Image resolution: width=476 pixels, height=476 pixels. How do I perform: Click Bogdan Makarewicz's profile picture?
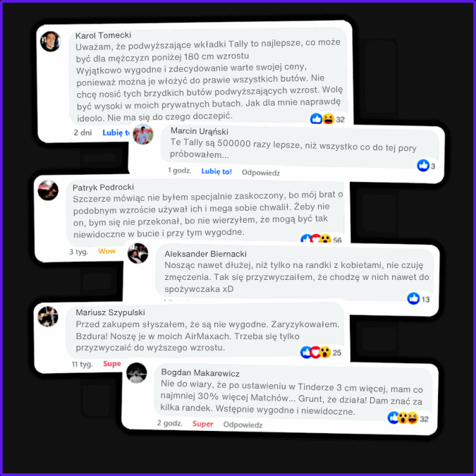coord(137,373)
